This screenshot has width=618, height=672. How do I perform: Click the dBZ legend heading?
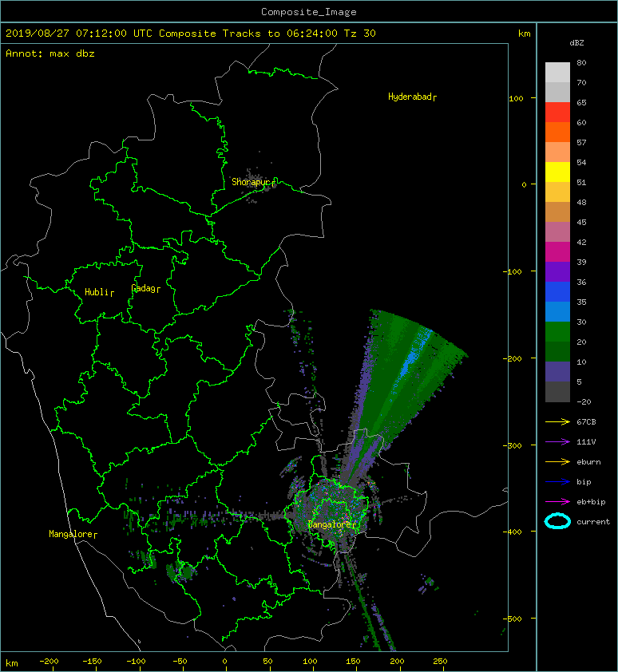tap(576, 43)
